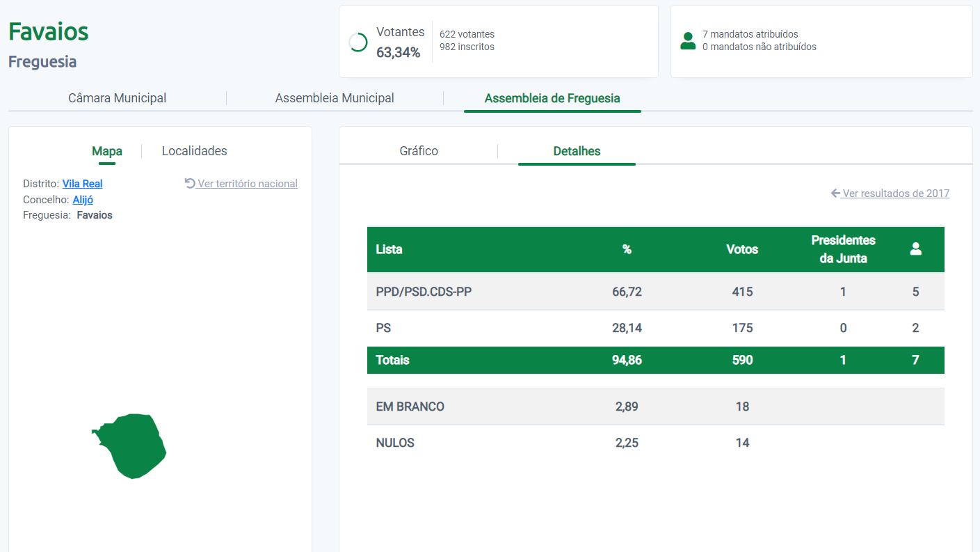Switch to the Localidades tab
Image resolution: width=980 pixels, height=552 pixels.
point(194,151)
